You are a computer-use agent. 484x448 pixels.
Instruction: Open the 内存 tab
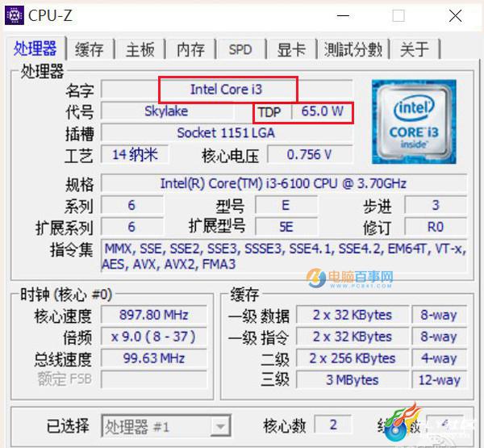[x=190, y=49]
